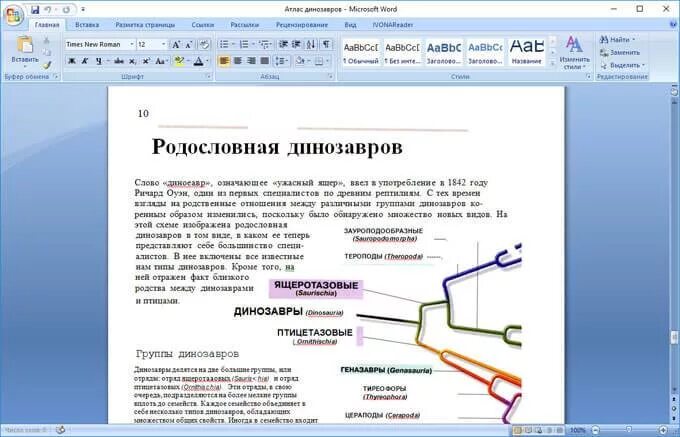680x437 pixels.
Task: Insert numbered list
Action: coord(244,45)
